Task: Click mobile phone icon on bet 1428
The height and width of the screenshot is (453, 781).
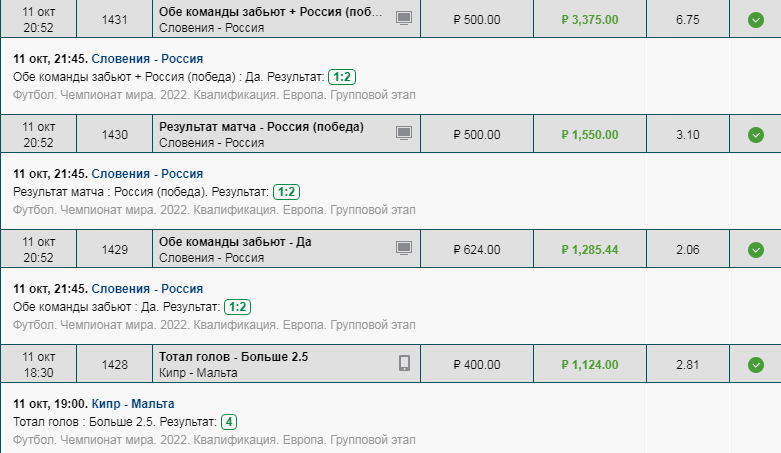Action: tap(404, 363)
